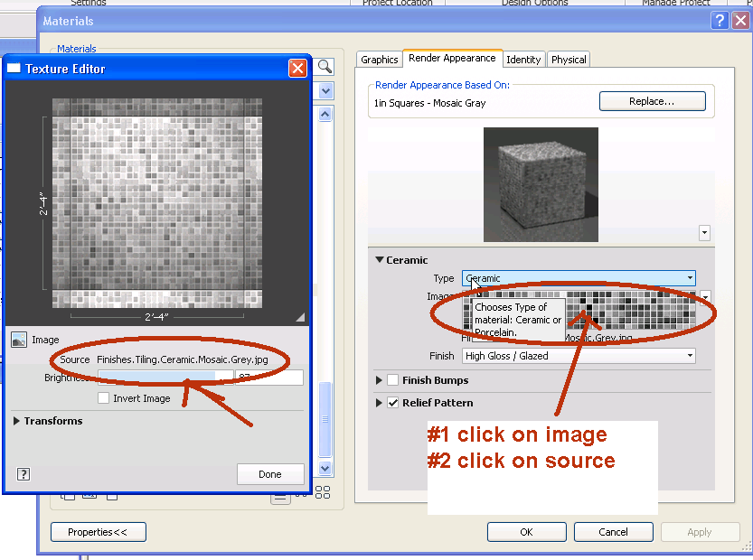This screenshot has height=560, width=753.
Task: Uncheck the Relief Pattern checkbox
Action: click(393, 403)
